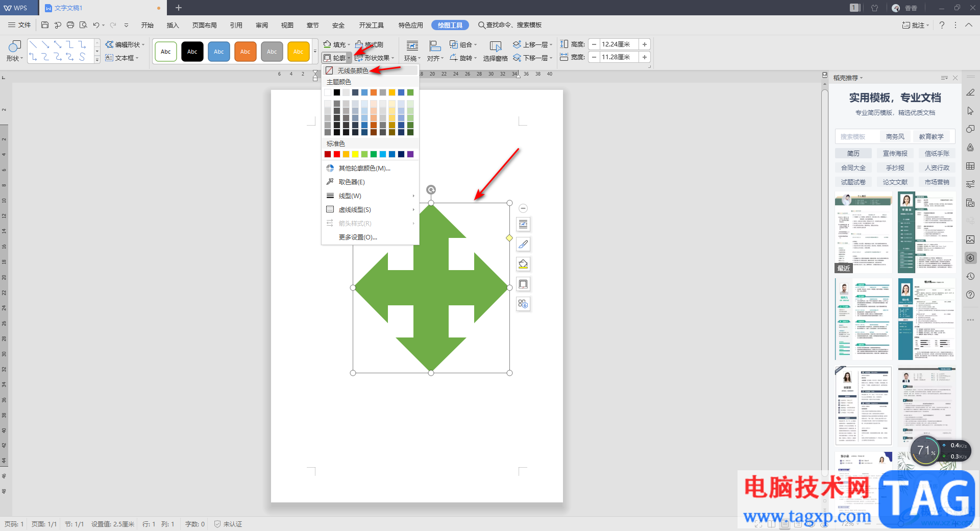
Task: Click the eyedropper (取色器) option
Action: coord(352,182)
